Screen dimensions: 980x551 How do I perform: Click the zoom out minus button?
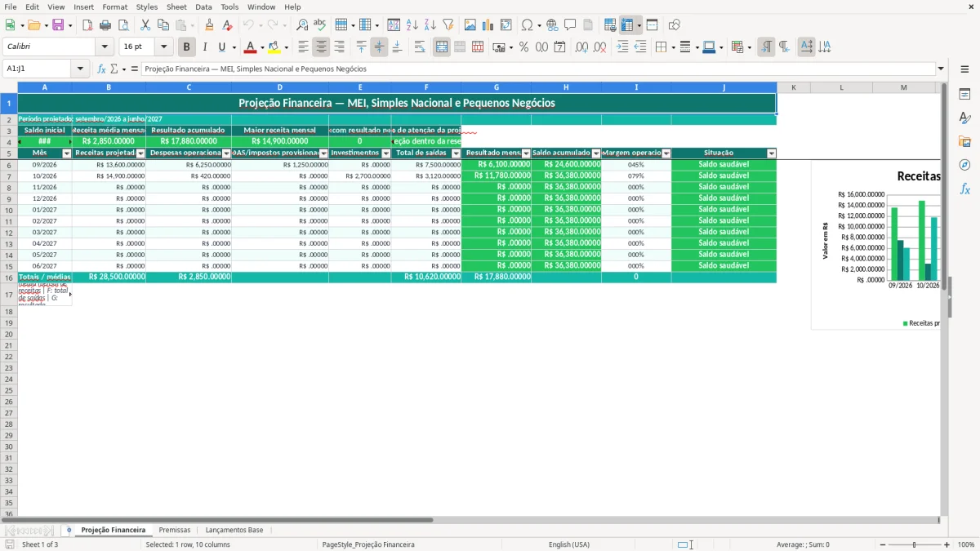882,544
